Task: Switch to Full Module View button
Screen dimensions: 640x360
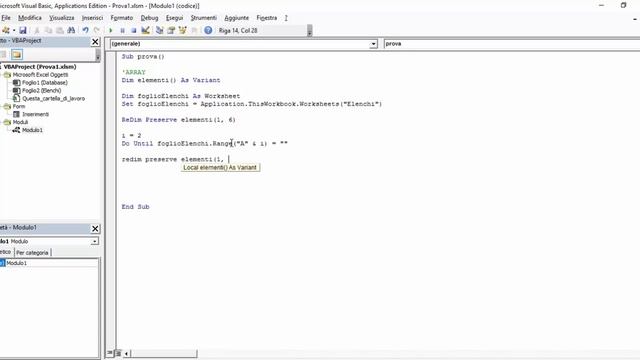Action: point(118,353)
